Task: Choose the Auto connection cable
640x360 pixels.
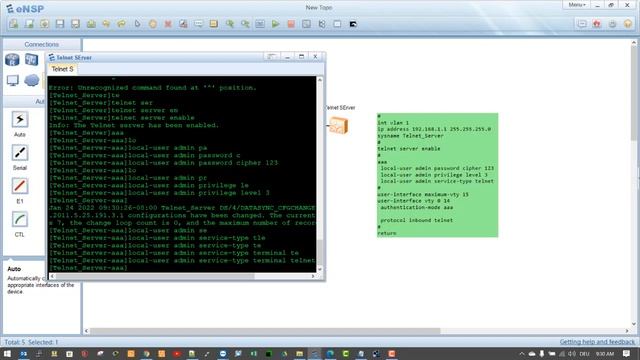Action: (20, 120)
